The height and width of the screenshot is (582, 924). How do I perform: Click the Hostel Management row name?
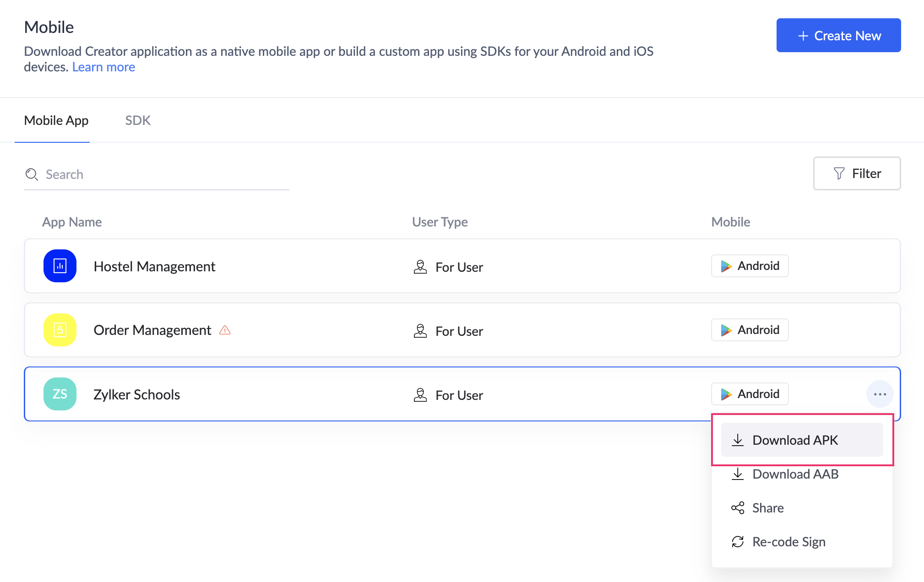pos(154,266)
